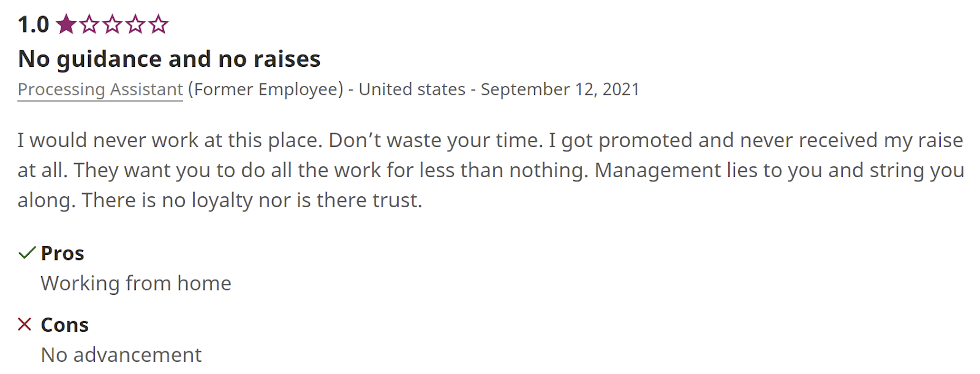The width and height of the screenshot is (980, 374).
Task: Click the filled first rating star
Action: tap(66, 25)
